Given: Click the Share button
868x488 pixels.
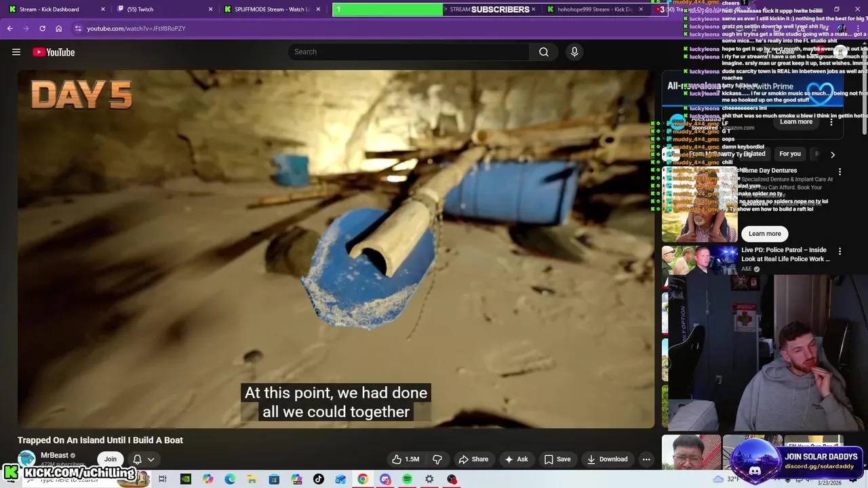Looking at the screenshot, I should click(x=473, y=459).
